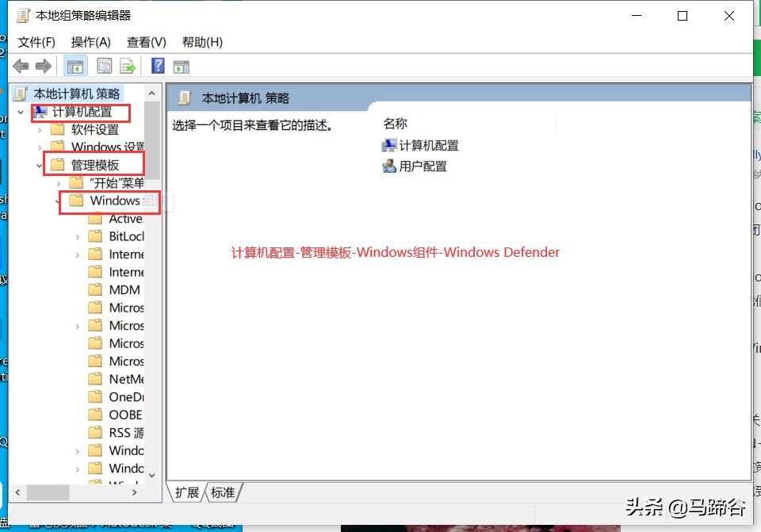Switch to the 标准 tab at the bottom
Screen dimensions: 761x532
[x=223, y=492]
